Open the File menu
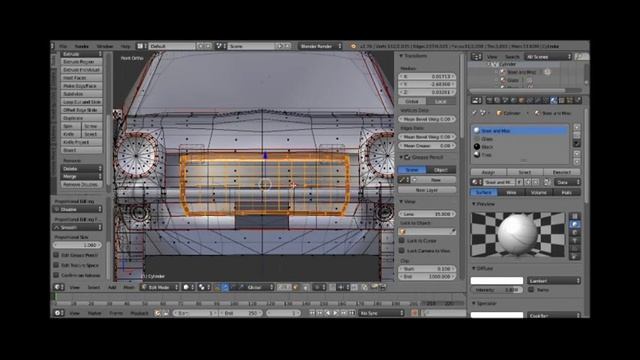640x360 pixels. (63, 47)
